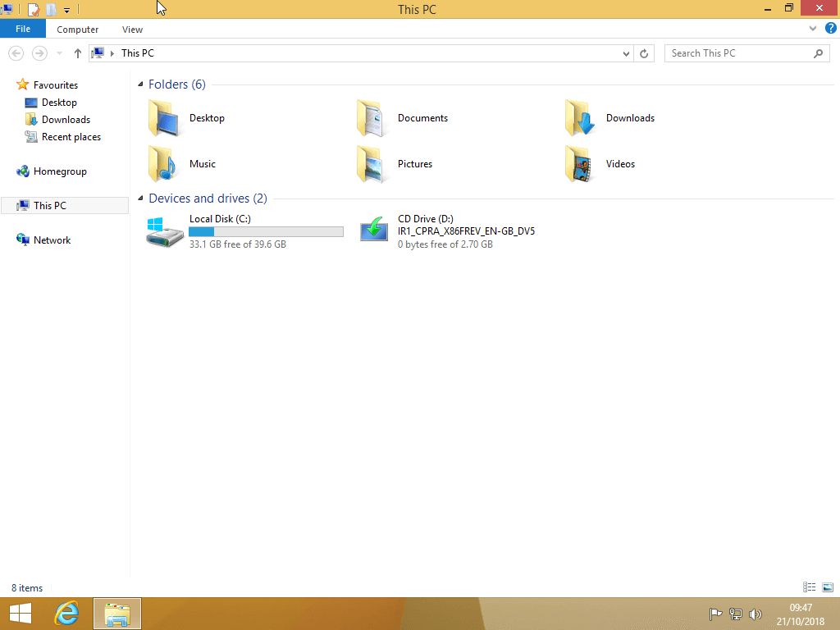Click the Forward navigation arrow

click(x=39, y=53)
